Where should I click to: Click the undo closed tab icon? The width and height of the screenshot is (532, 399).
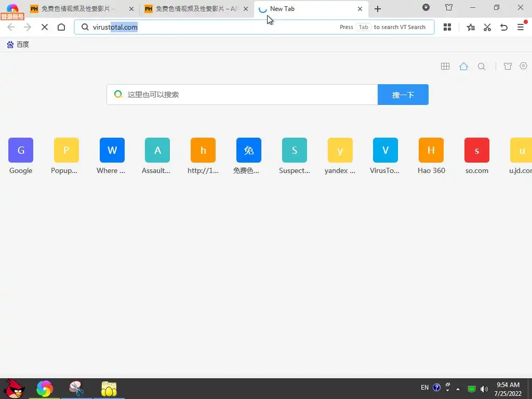click(x=504, y=27)
